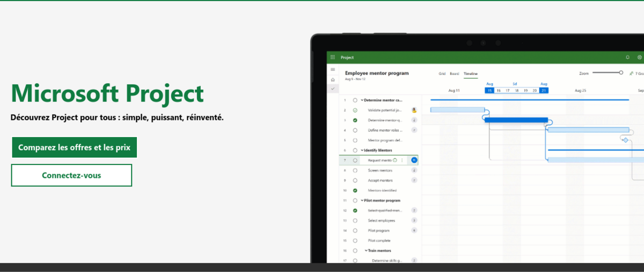Click assignee count badge on Determine skills row
The height and width of the screenshot is (272, 644).
[x=414, y=260]
